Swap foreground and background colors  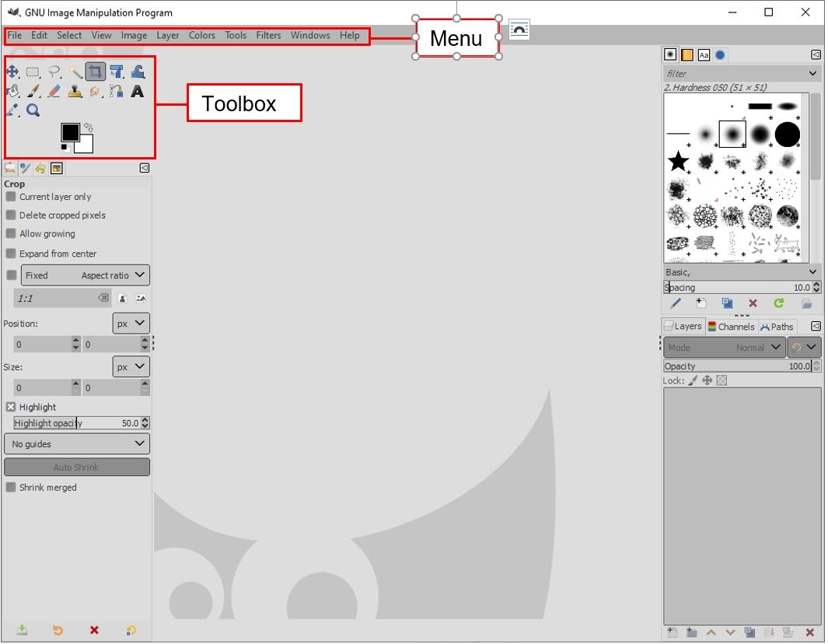coord(88,128)
